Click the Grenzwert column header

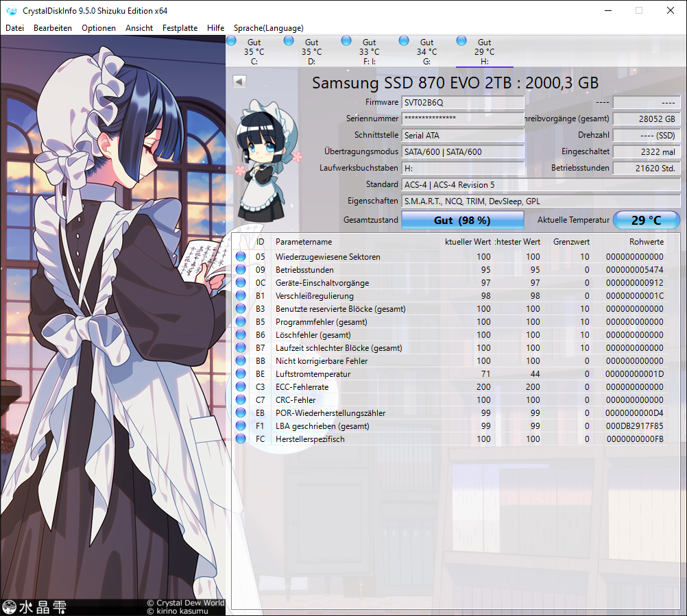click(x=571, y=242)
